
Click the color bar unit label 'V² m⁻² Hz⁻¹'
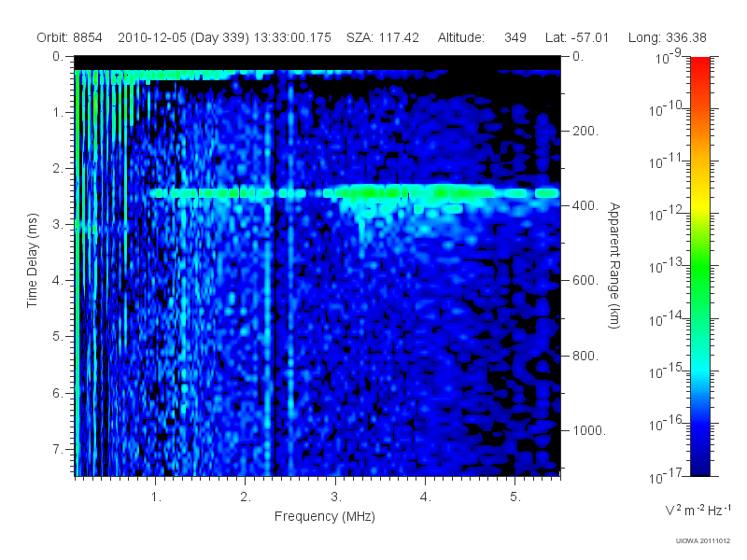click(x=697, y=510)
